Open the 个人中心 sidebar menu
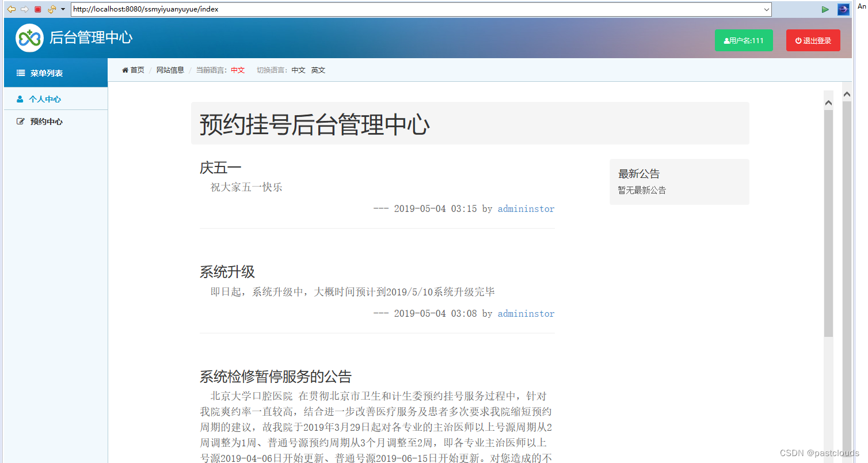The width and height of the screenshot is (868, 463). coord(56,99)
